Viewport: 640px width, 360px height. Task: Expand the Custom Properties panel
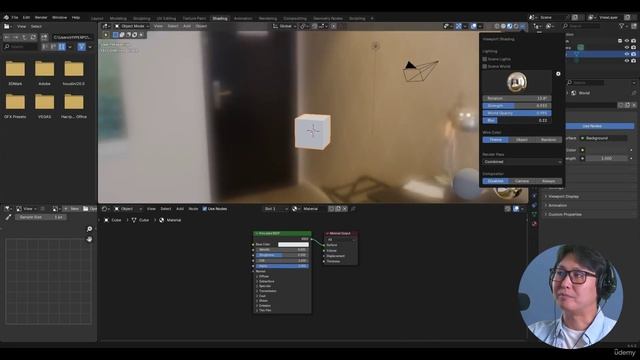click(x=565, y=214)
